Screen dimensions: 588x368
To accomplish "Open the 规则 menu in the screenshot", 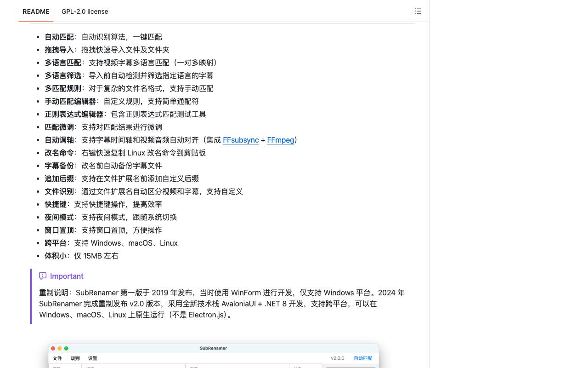I will coord(75,358).
